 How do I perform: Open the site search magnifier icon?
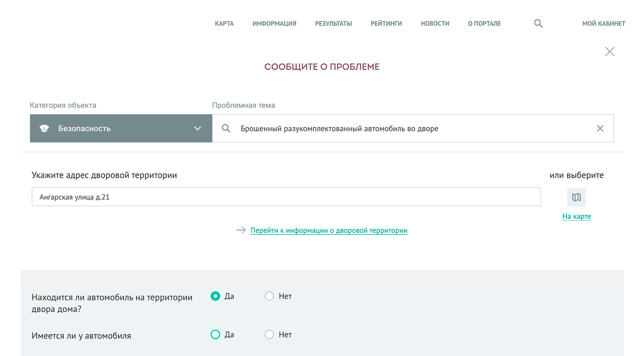click(x=538, y=24)
